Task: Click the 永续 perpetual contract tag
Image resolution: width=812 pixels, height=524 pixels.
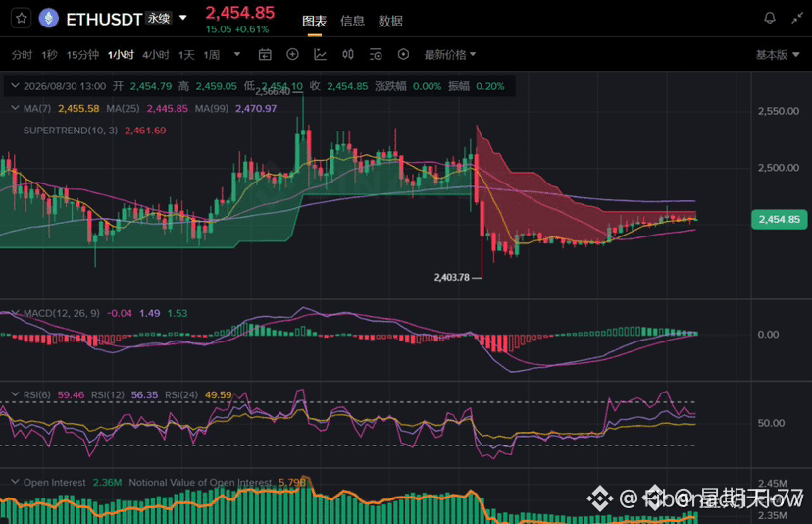Action: click(x=159, y=18)
